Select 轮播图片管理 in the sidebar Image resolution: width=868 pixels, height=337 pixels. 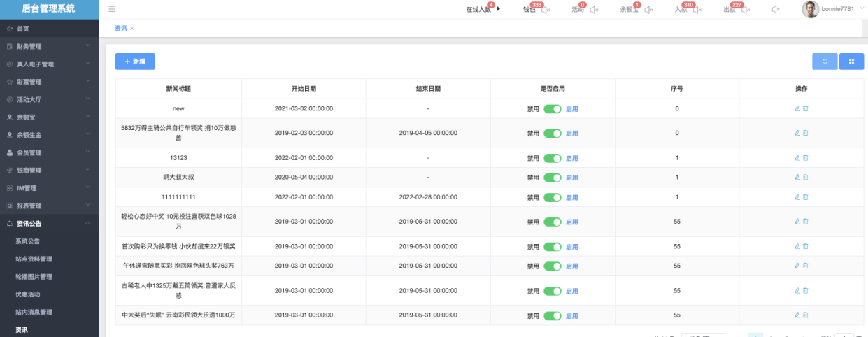tap(34, 277)
